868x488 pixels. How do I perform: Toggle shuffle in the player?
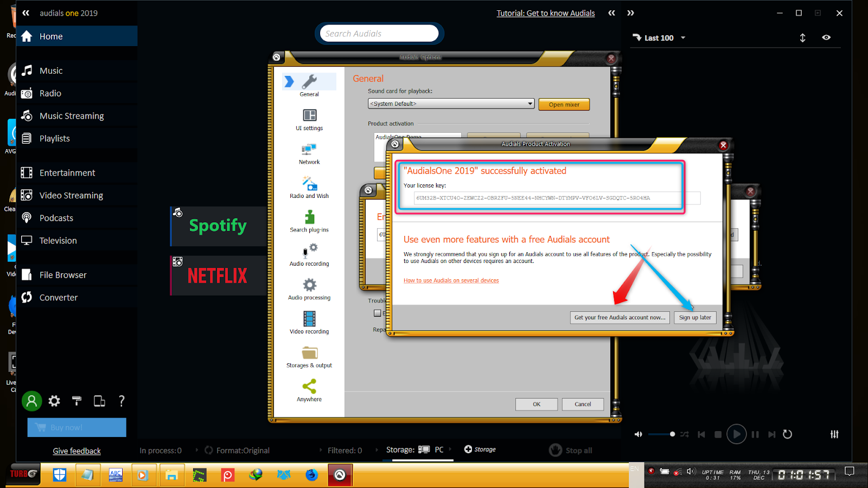[685, 434]
